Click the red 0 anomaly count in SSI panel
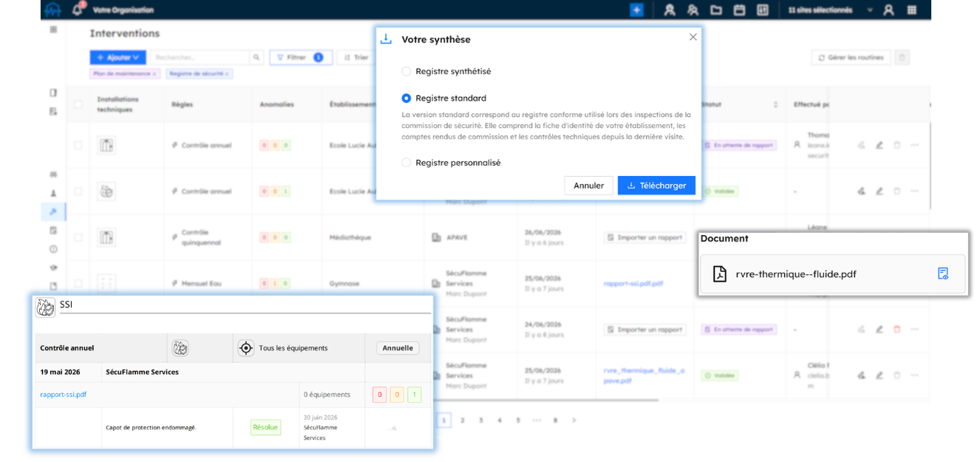The height and width of the screenshot is (462, 980). 380,395
